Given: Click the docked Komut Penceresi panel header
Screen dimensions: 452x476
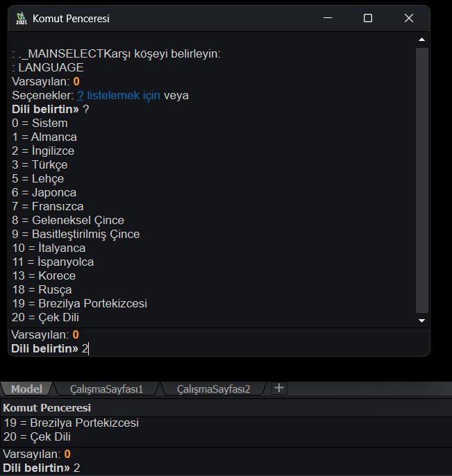Looking at the screenshot, I should pos(47,407).
